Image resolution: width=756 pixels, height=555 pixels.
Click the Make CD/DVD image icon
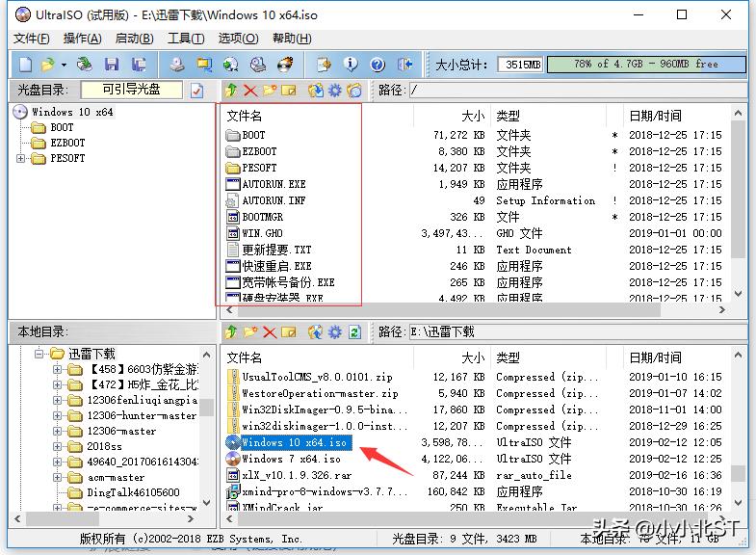[177, 65]
